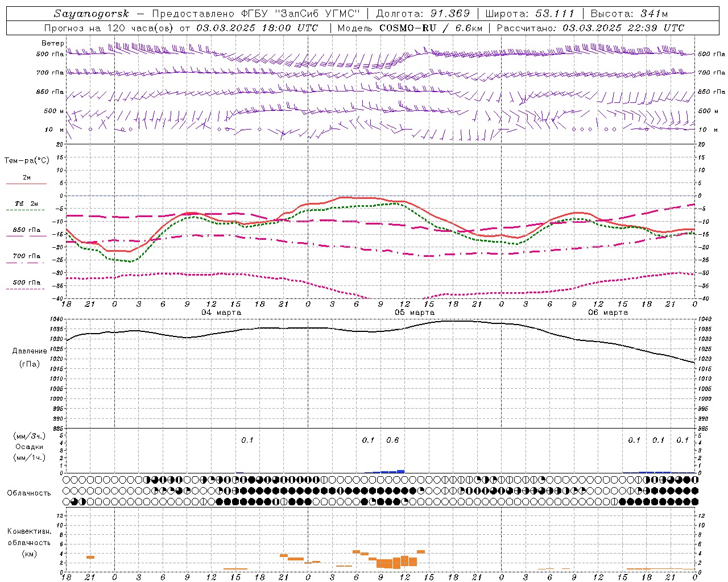This screenshot has width=728, height=582.
Task: Click the '500 гПа' temperature legend entry
Action: click(x=27, y=282)
